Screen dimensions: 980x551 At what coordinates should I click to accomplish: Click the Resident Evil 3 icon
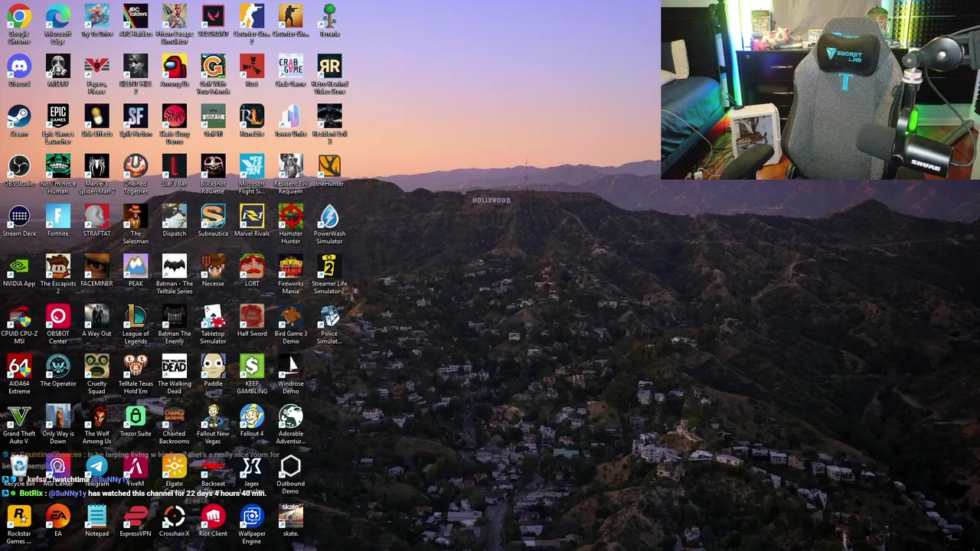point(329,124)
